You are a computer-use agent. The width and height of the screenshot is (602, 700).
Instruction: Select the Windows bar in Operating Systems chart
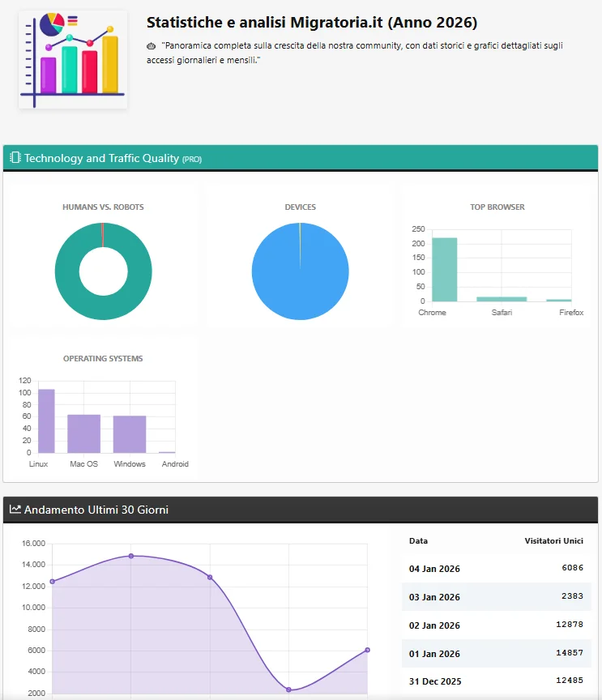click(x=130, y=434)
